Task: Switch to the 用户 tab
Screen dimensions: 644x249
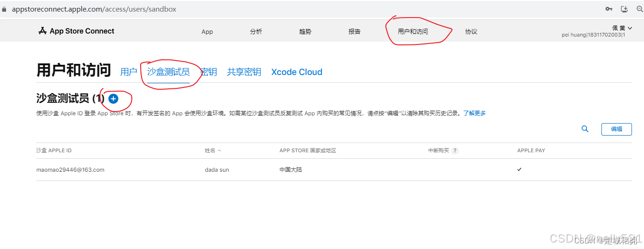Action: click(x=129, y=72)
